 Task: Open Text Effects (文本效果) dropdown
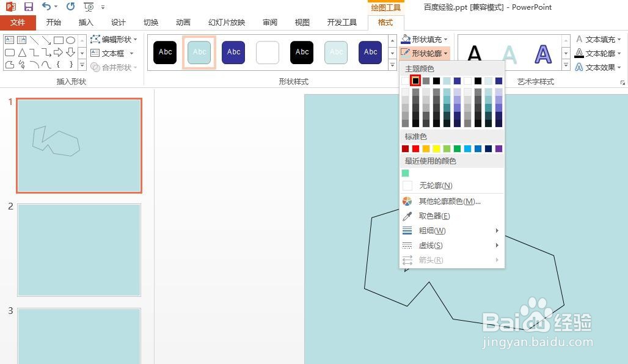tap(598, 67)
